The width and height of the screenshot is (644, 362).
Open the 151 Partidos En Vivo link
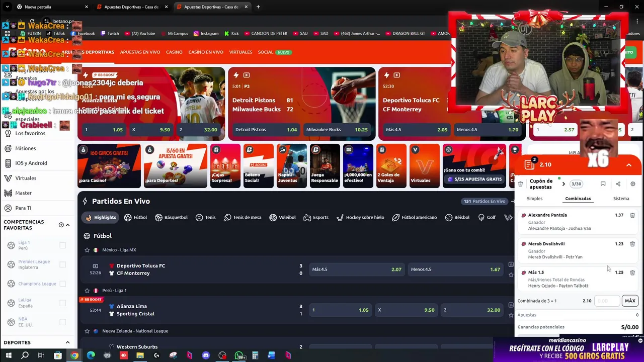(x=485, y=201)
